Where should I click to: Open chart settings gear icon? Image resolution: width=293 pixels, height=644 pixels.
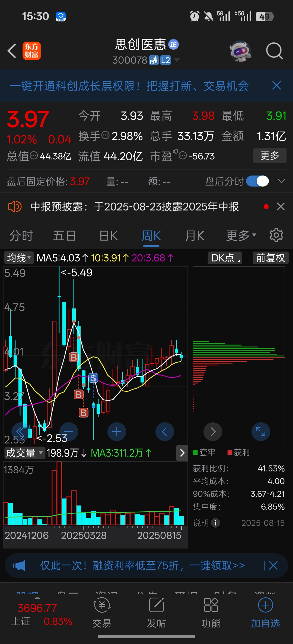(x=276, y=235)
